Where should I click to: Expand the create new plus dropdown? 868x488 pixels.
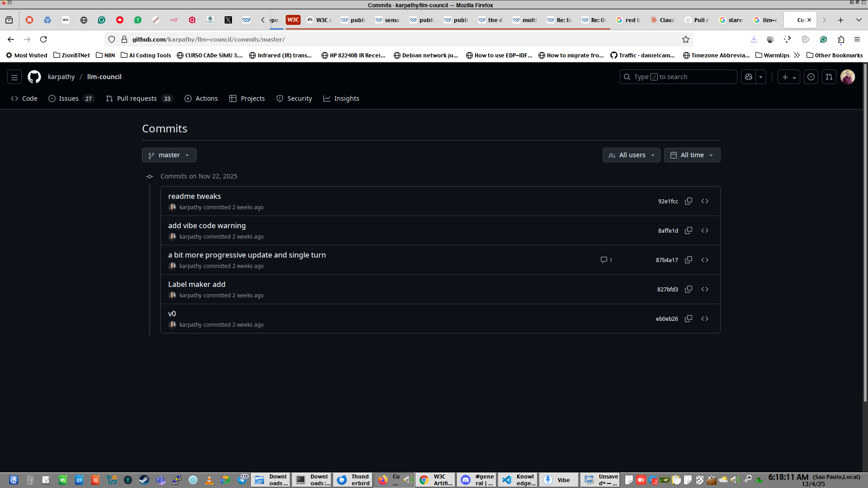[788, 77]
